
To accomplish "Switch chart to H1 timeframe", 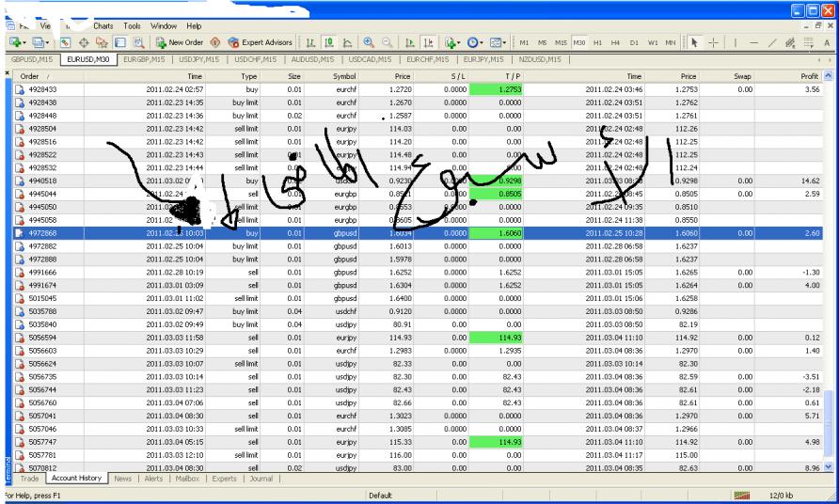I will tap(595, 43).
